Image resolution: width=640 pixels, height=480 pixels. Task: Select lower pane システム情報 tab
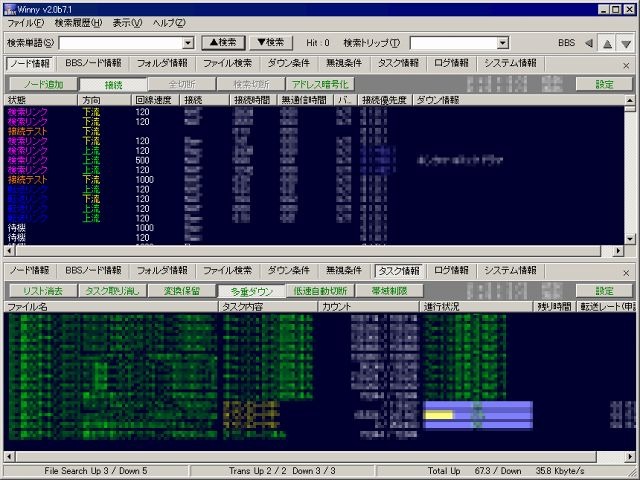tap(510, 270)
